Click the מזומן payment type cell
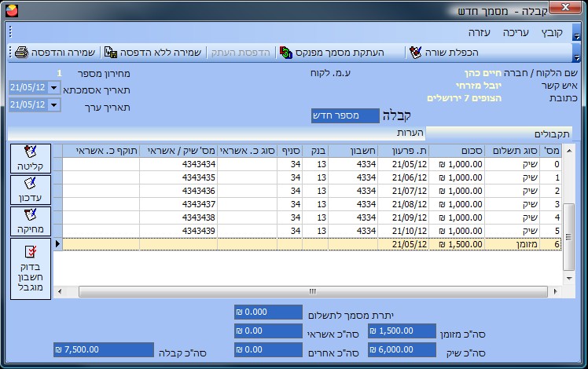 pyautogui.click(x=512, y=244)
